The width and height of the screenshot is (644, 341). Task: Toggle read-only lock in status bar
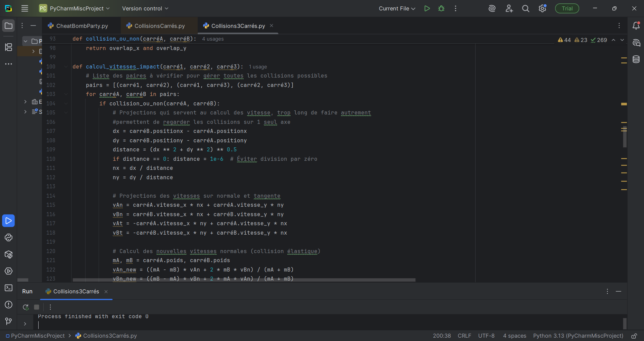coord(634,336)
